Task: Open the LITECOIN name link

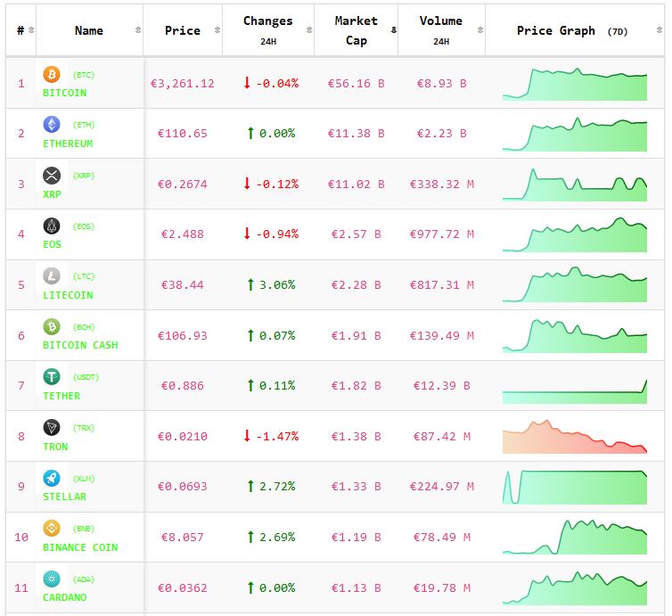Action: tap(68, 295)
